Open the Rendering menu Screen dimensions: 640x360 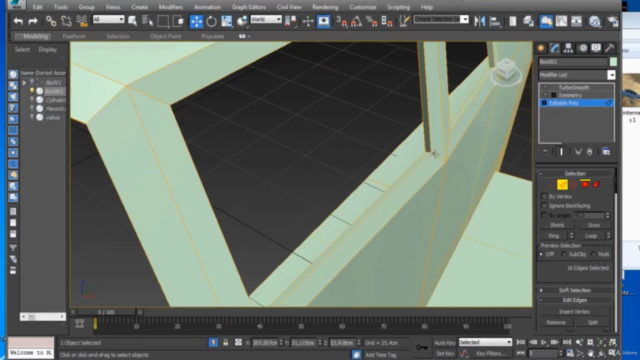pos(325,7)
